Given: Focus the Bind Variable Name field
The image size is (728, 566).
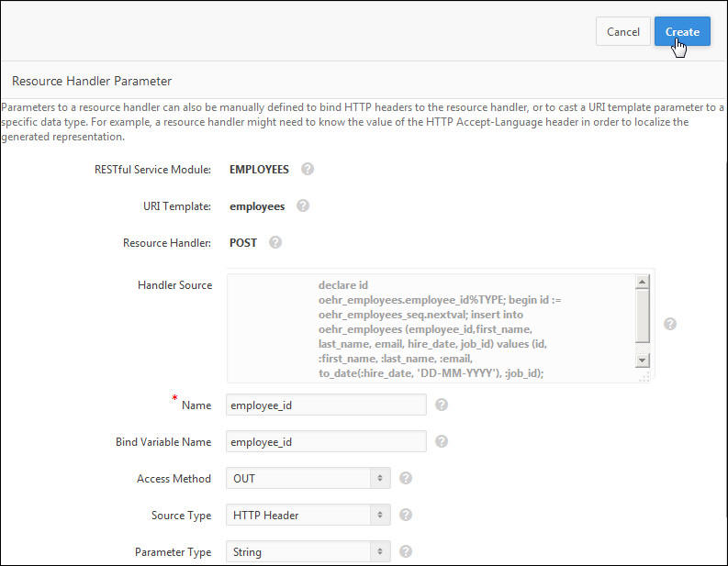Looking at the screenshot, I should pos(326,441).
